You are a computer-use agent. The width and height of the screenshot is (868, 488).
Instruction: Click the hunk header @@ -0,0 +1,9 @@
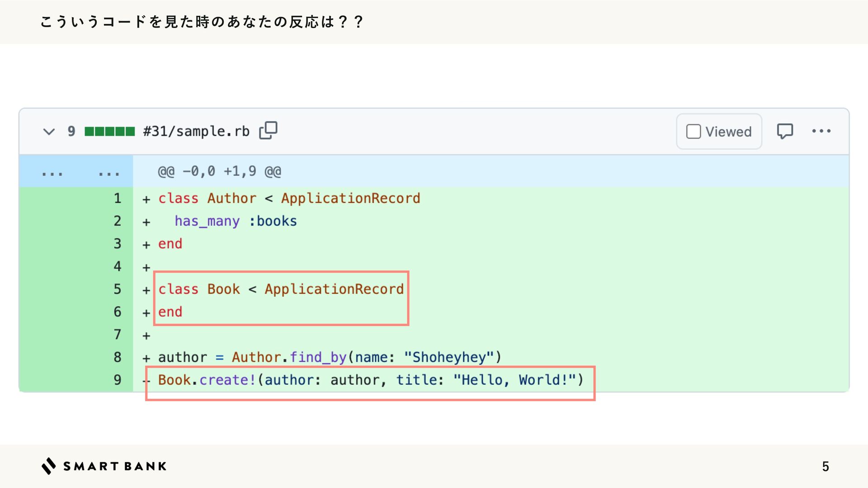point(219,171)
